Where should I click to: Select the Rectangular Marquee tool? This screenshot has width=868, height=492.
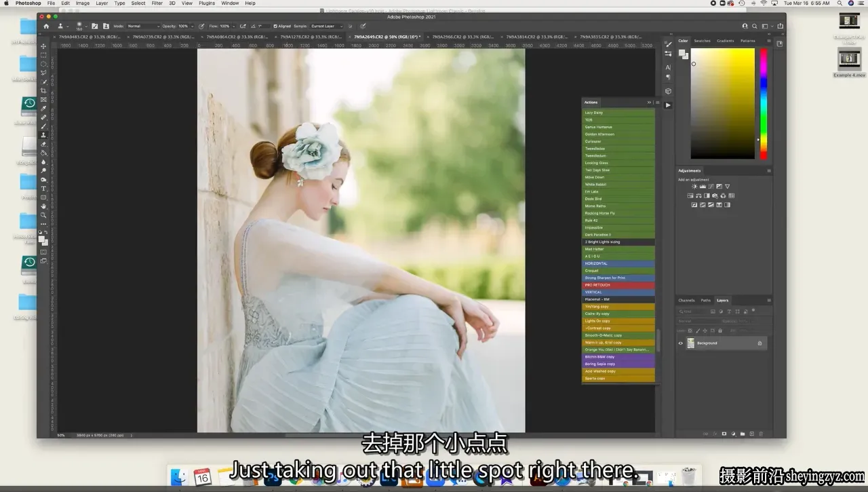[x=44, y=55]
